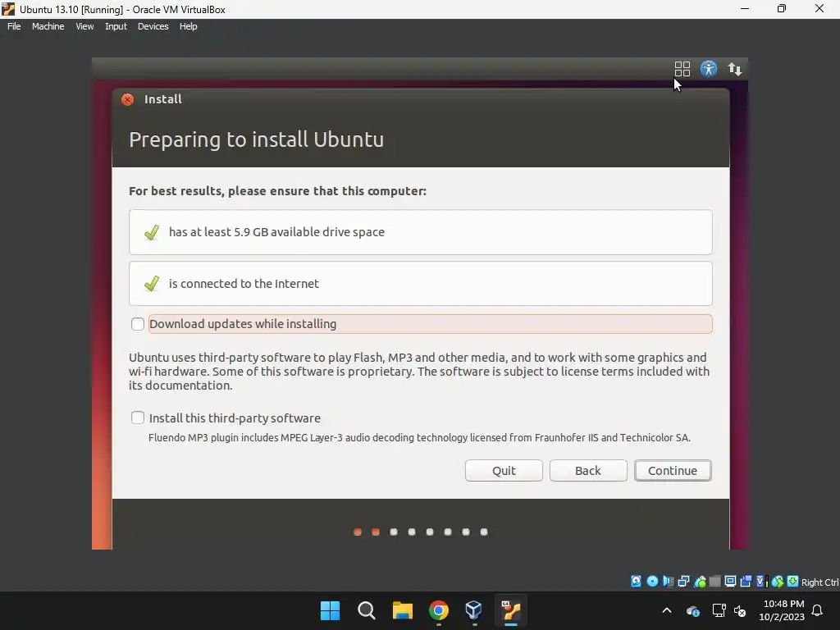Open the Ubuntu keyboard layout grid indicator
840x630 pixels.
point(682,69)
